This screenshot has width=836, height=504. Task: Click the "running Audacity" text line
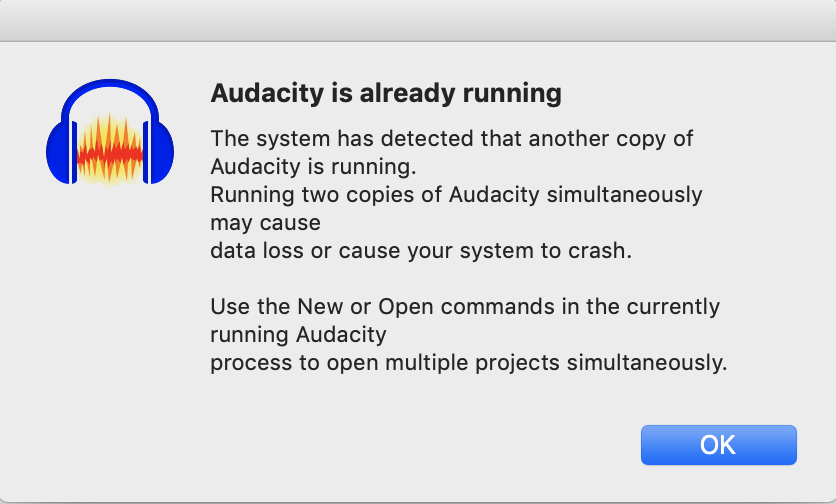click(x=299, y=335)
